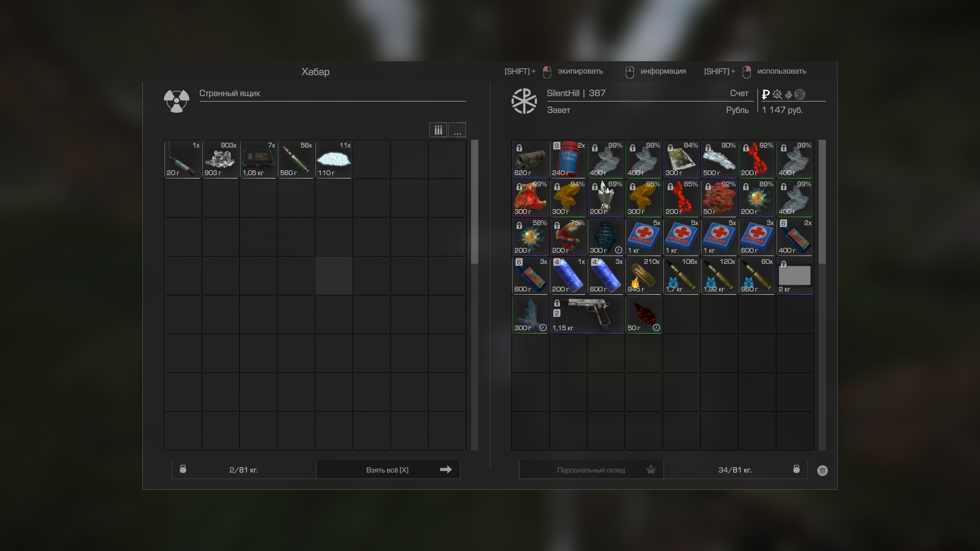Pick the red 99% artifact 300 г
The image size is (980, 551).
530,198
